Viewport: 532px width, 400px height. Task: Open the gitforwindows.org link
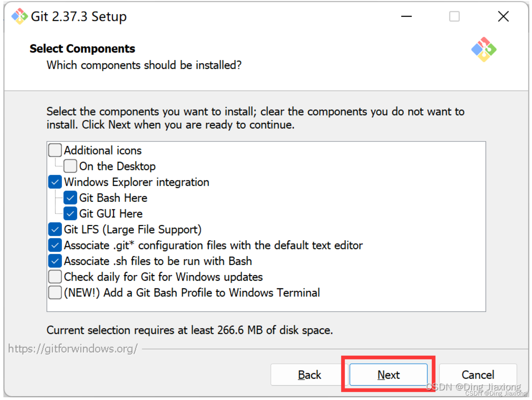coord(73,349)
